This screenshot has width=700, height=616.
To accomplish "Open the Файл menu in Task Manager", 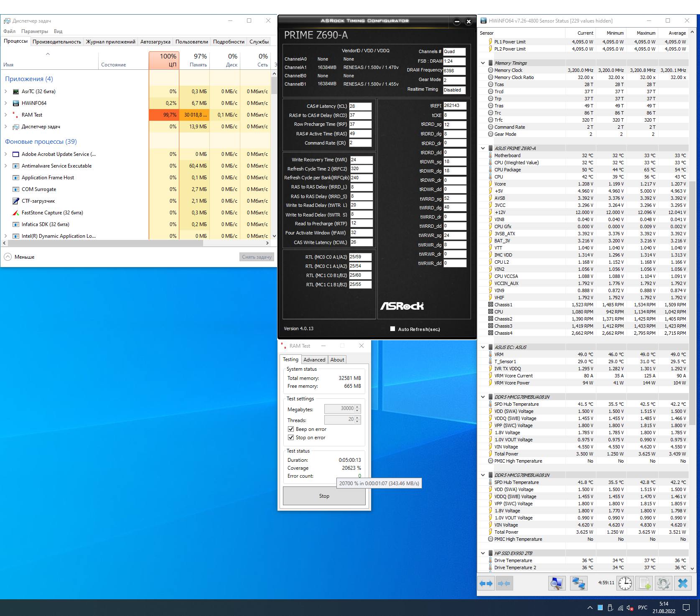I will (x=9, y=31).
